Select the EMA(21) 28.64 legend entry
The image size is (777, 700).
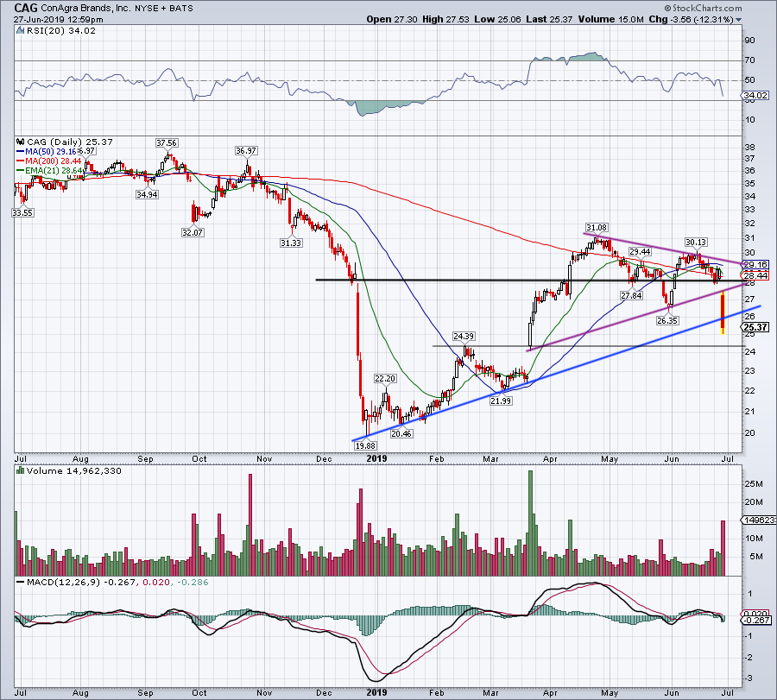tap(49, 170)
